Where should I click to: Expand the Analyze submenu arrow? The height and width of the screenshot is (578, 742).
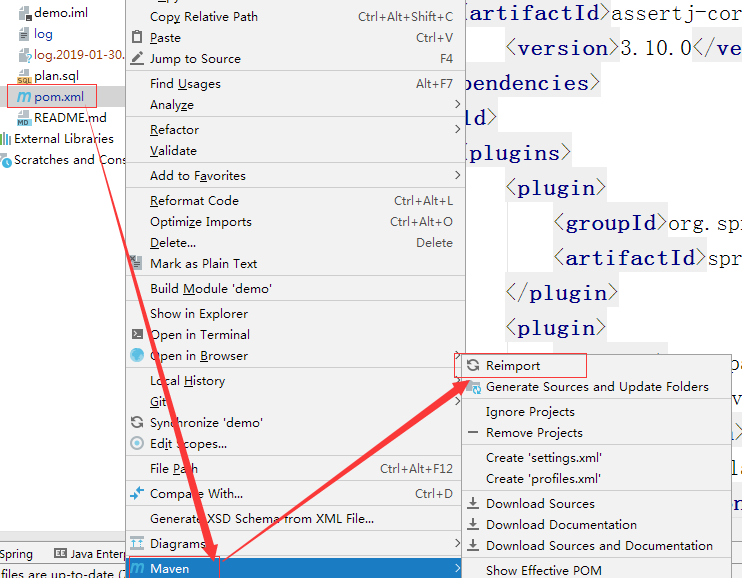pos(457,104)
